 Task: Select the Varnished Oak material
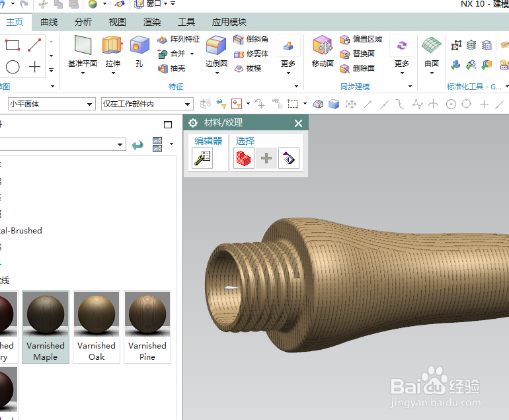click(x=97, y=327)
